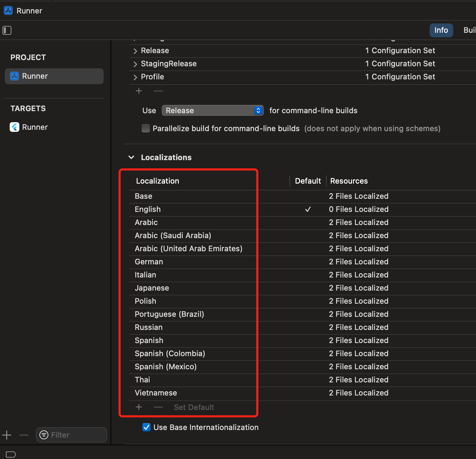Click the Set Default button
This screenshot has width=476, height=459.
(x=194, y=407)
